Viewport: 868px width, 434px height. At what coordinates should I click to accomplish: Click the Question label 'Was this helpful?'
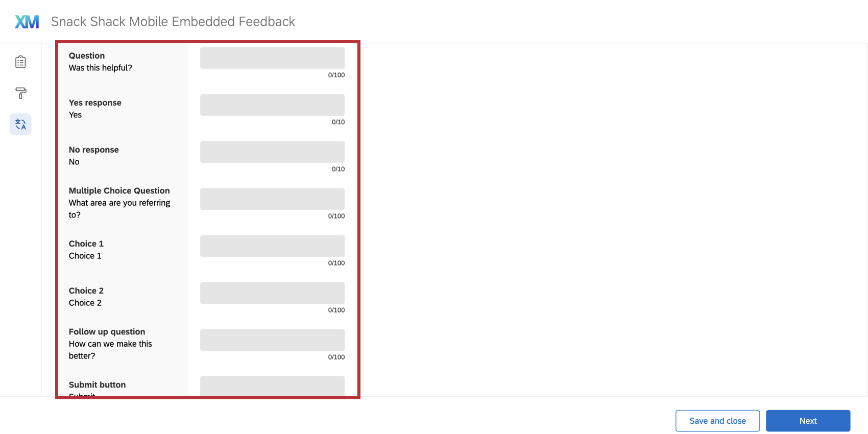pyautogui.click(x=101, y=67)
